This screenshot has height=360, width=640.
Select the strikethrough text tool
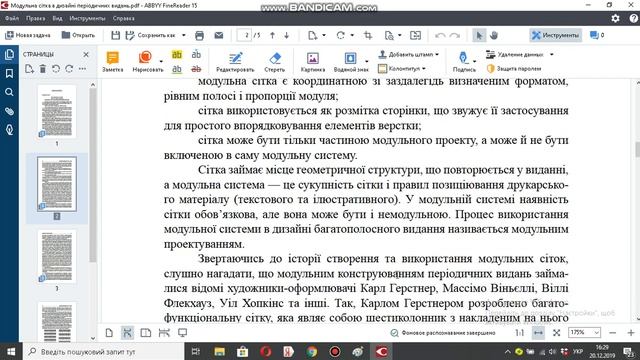click(x=196, y=69)
